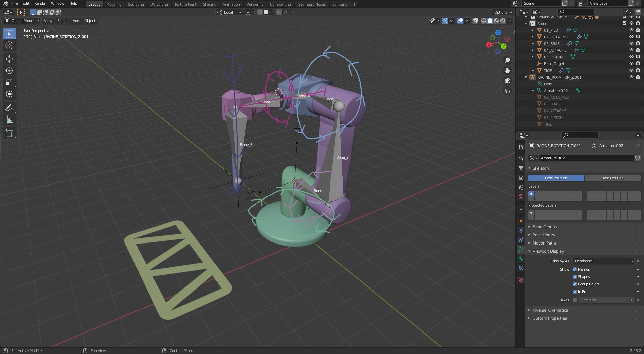Viewport: 644px width, 354px height.
Task: Open the World properties tab icon
Action: click(521, 197)
